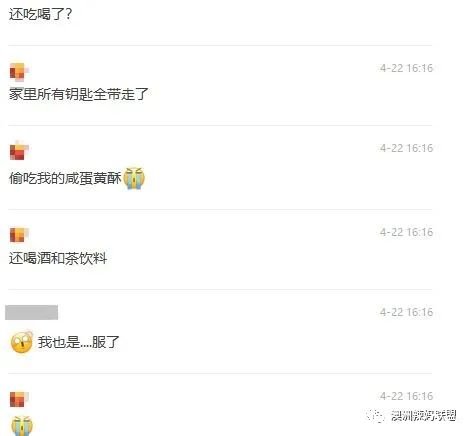Screen dimensions: 471x436
Task: Select message 还喝酒和茶饮料
Action: tap(58, 258)
